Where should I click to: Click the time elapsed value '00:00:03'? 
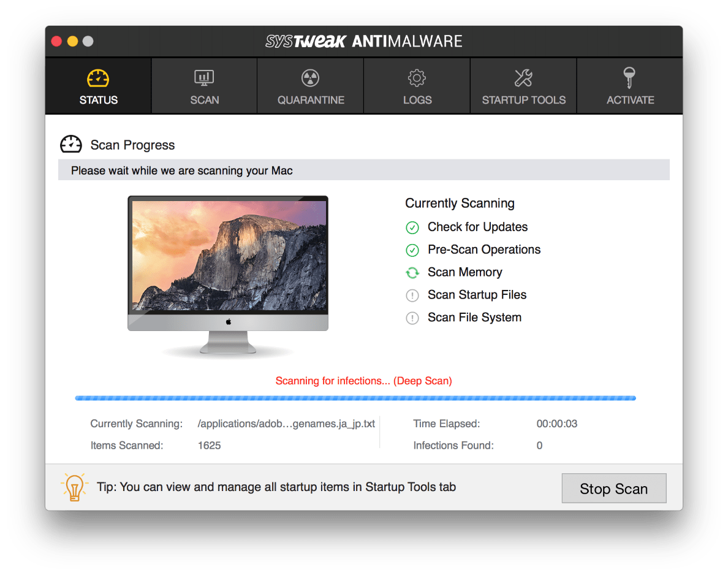coord(556,424)
